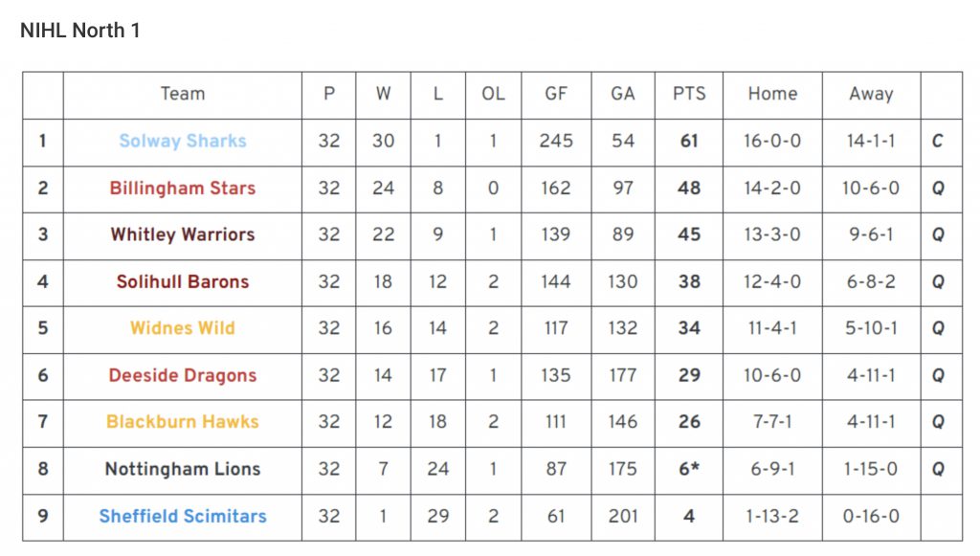Select the Nottingham Lions team name
Viewport: 980px width, 556px height.
183,469
